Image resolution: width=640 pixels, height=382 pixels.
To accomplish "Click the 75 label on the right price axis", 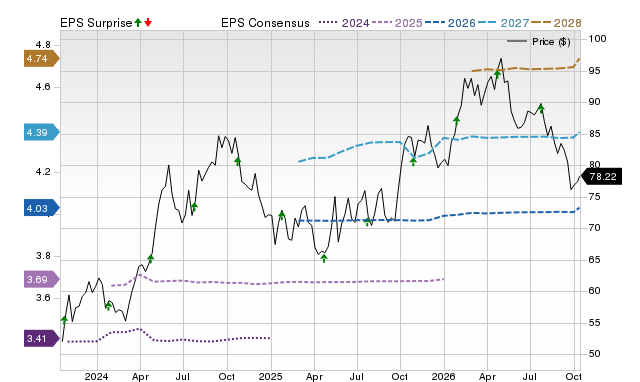I will pyautogui.click(x=594, y=197).
